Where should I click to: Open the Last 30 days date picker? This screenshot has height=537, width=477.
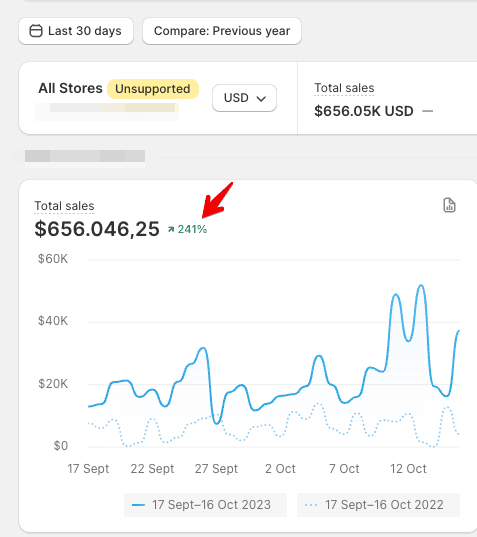pyautogui.click(x=76, y=31)
